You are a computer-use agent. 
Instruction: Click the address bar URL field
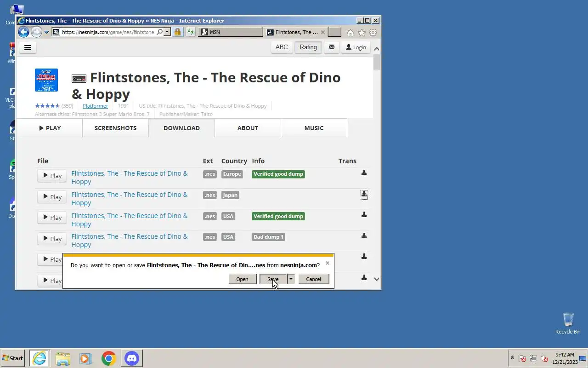tap(108, 32)
